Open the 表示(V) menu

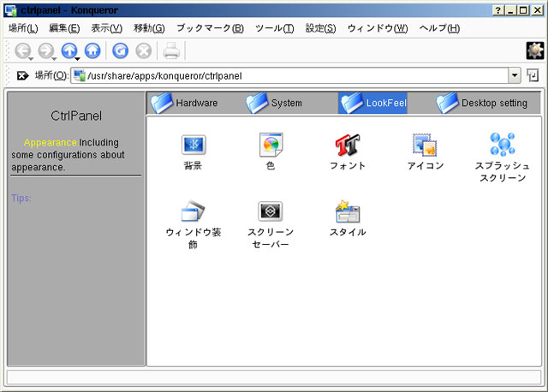point(106,28)
